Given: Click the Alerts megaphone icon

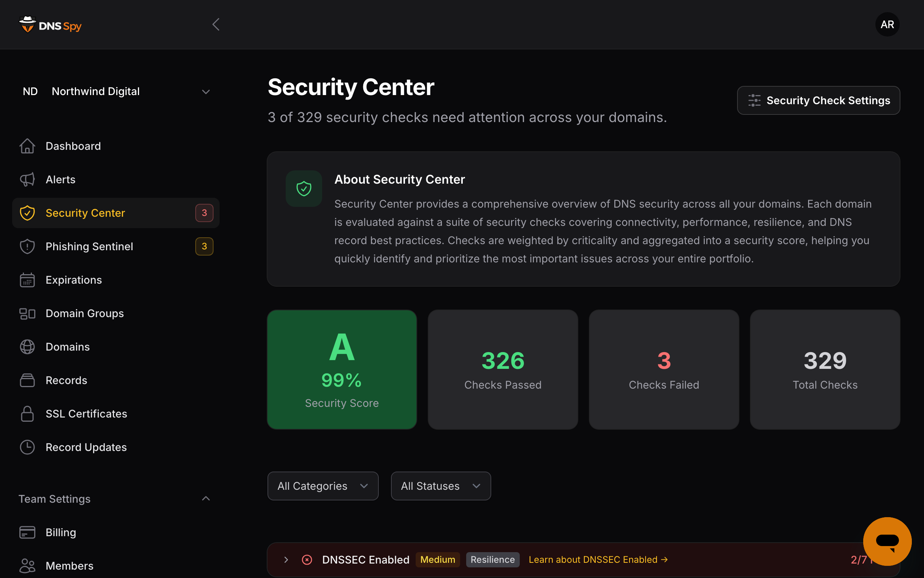Looking at the screenshot, I should [x=27, y=179].
